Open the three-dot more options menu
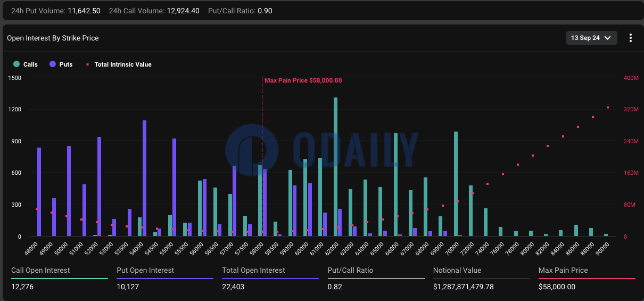Viewport: 644px width, 301px height. tap(631, 38)
